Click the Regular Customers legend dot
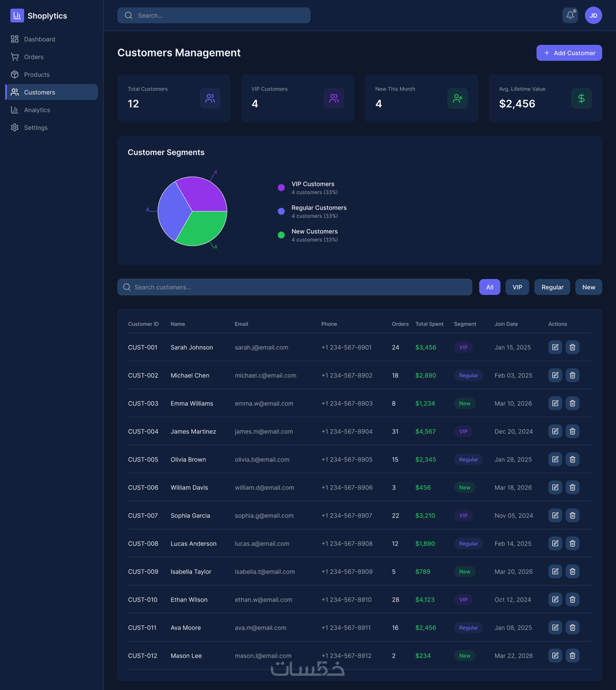616x690 pixels. tap(281, 211)
